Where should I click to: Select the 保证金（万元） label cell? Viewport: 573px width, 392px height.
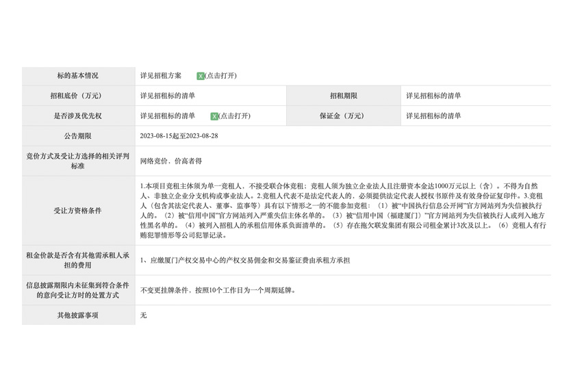click(x=343, y=116)
